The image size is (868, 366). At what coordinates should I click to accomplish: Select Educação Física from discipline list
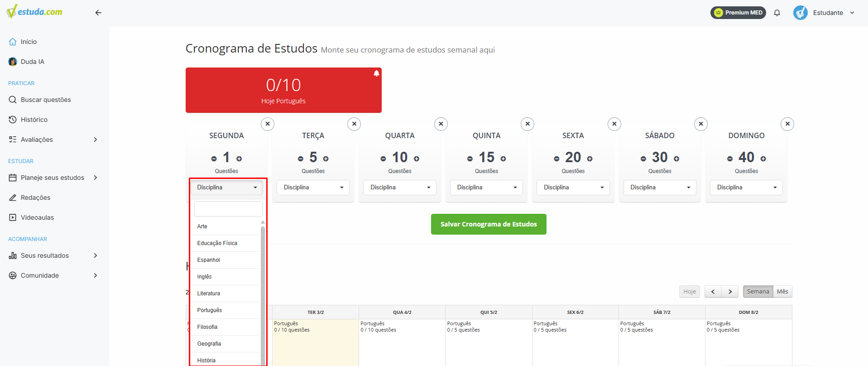[225, 243]
